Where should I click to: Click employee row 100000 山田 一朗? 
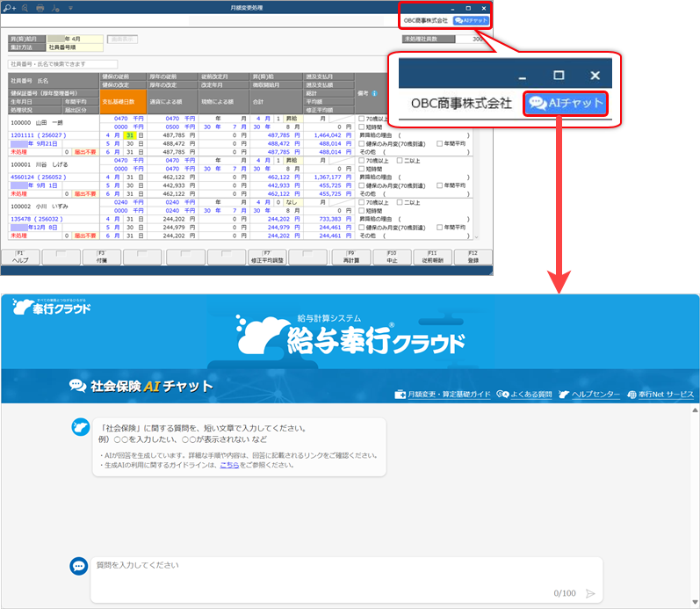click(54, 123)
